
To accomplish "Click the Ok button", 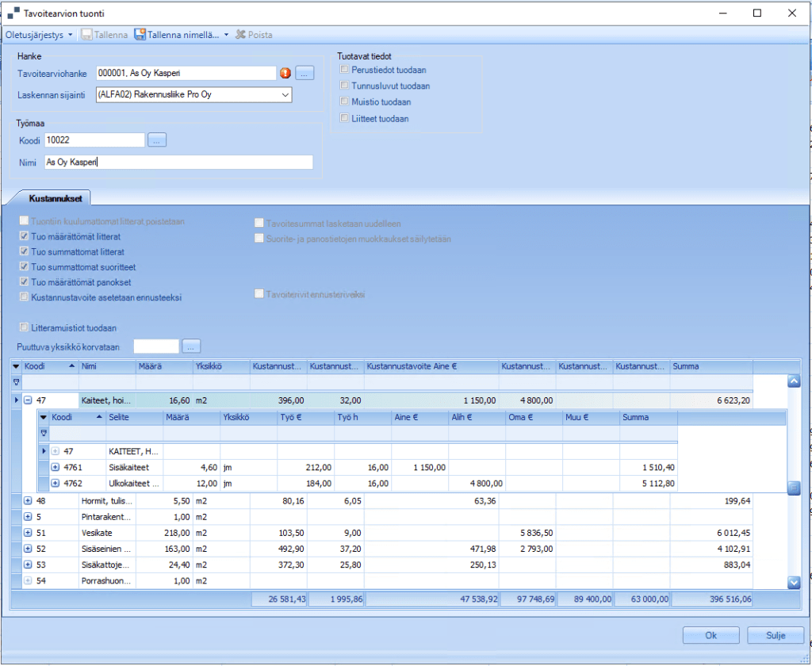I will [710, 635].
